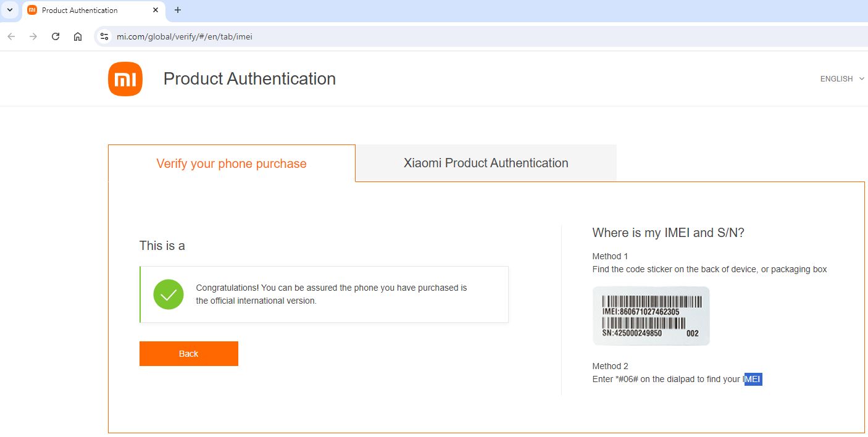The image size is (868, 437).
Task: Close the Product Authentication browser tab
Action: [x=155, y=10]
